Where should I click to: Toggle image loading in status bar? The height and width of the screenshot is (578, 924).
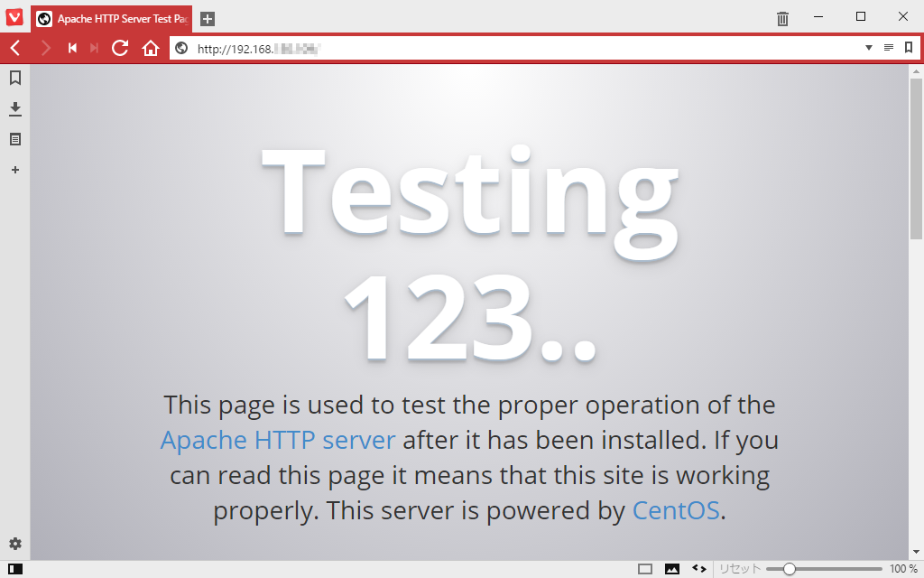click(671, 569)
